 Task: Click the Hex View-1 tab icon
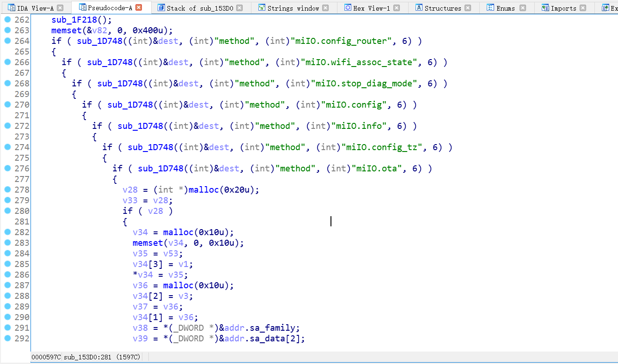[x=348, y=8]
